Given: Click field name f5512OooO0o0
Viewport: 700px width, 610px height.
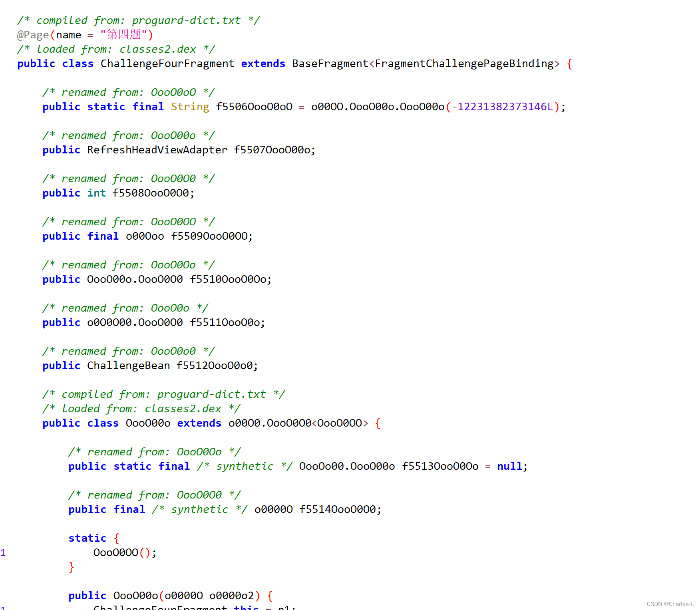Looking at the screenshot, I should tap(215, 366).
